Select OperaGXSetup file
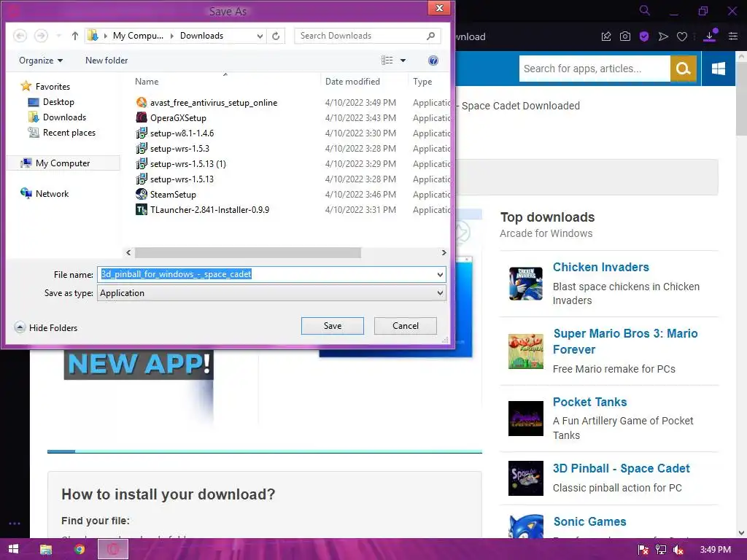 (x=178, y=117)
